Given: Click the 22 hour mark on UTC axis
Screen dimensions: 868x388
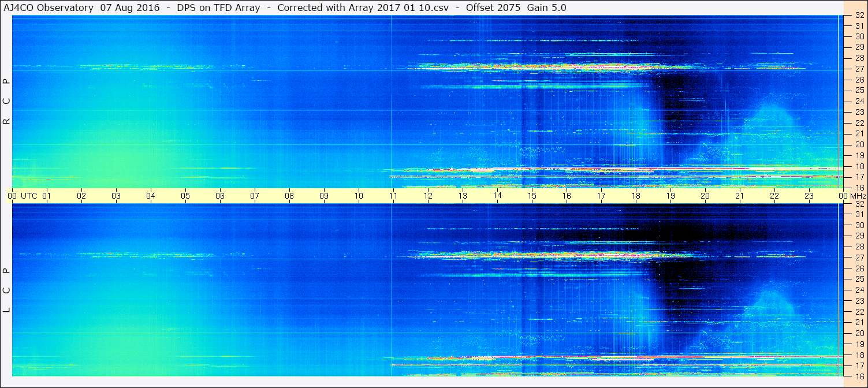Looking at the screenshot, I should coord(774,196).
